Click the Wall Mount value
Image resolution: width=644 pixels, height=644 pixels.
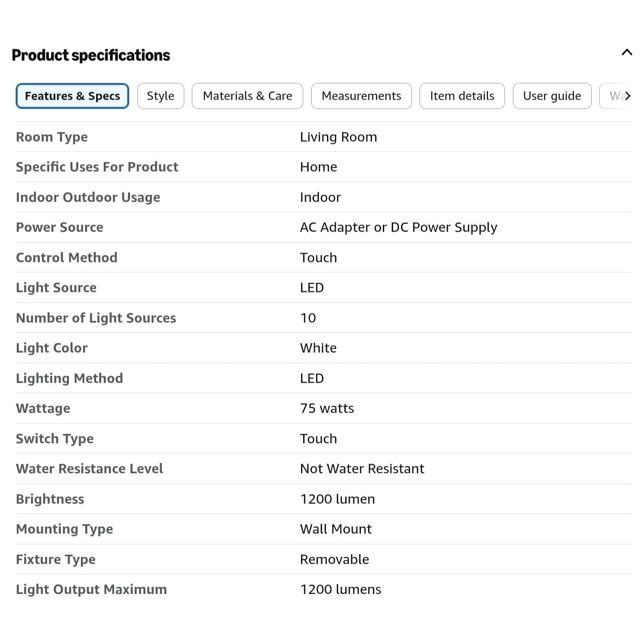pos(336,529)
